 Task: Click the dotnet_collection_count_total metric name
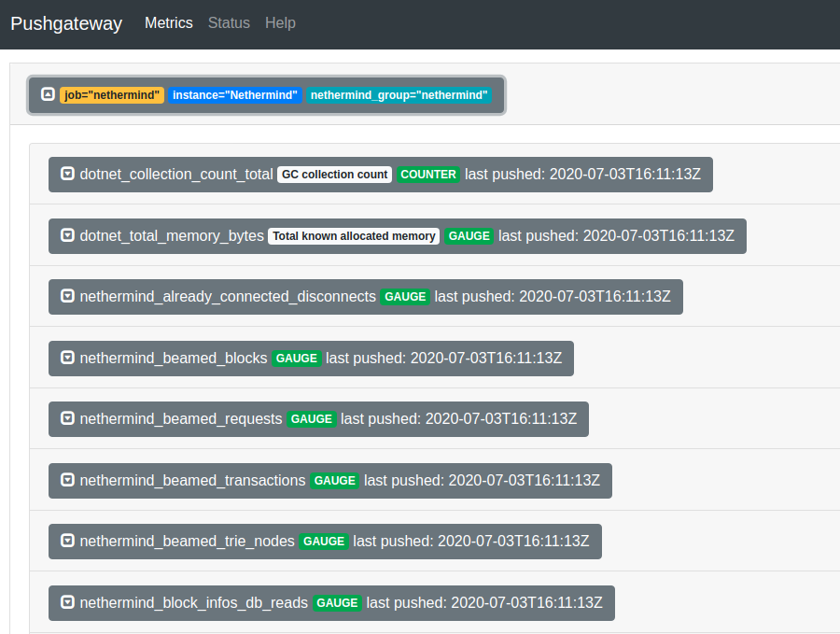point(176,175)
